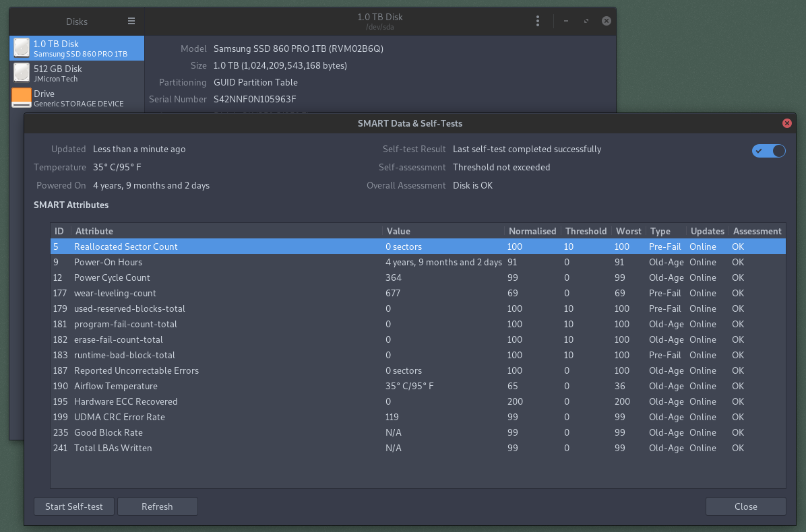806x532 pixels.
Task: Sort by the Attribute column header
Action: [x=226, y=231]
